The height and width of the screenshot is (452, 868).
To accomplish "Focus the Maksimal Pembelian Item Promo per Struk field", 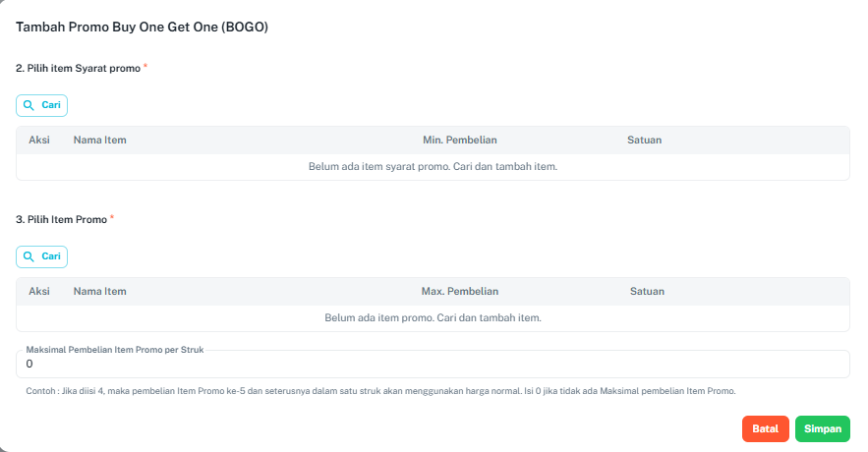I will pos(433,365).
